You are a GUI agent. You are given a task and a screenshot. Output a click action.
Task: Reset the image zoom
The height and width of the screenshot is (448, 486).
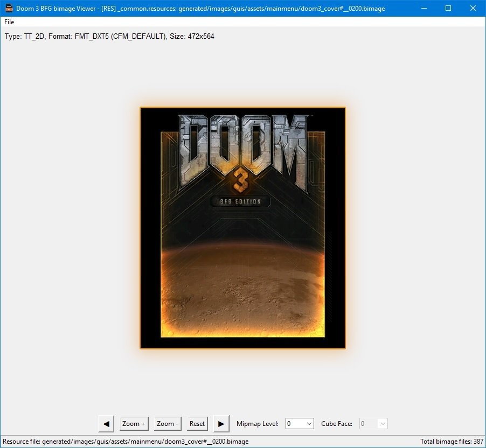[x=197, y=424]
